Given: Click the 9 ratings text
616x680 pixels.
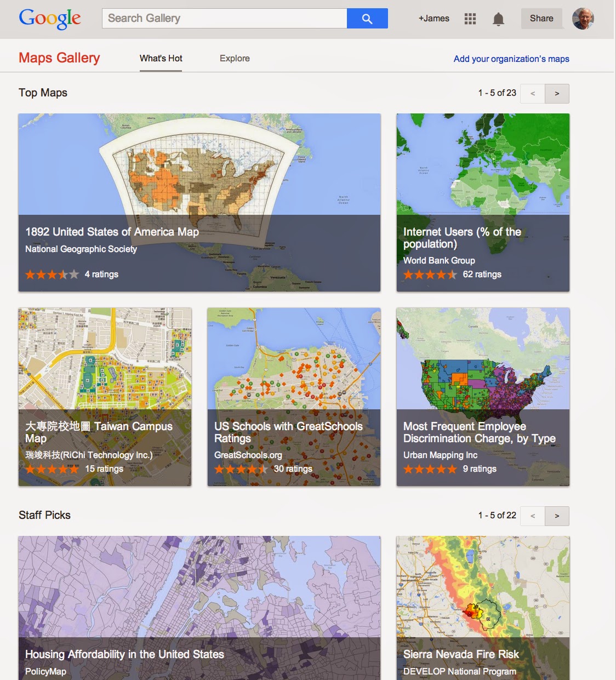Looking at the screenshot, I should [x=480, y=468].
